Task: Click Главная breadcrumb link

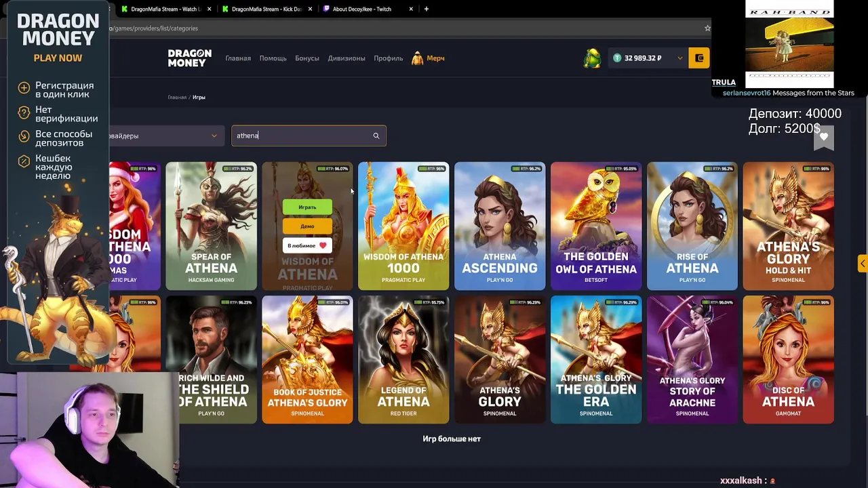Action: tap(177, 97)
